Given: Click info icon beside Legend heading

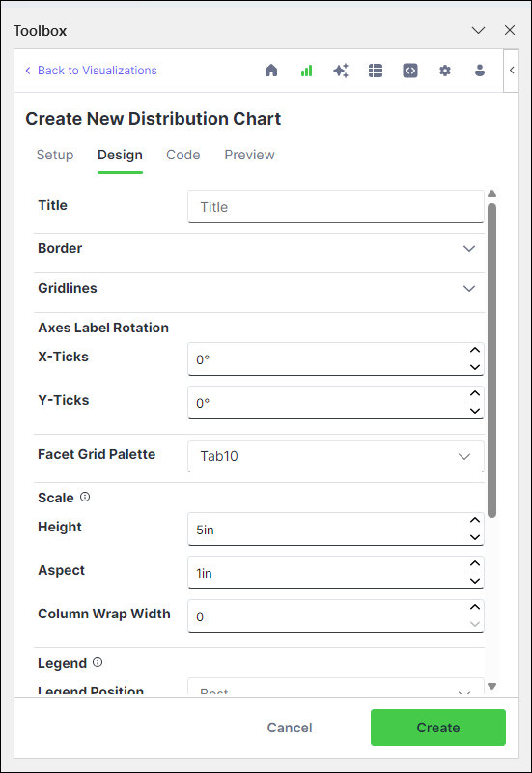Looking at the screenshot, I should pos(98,662).
